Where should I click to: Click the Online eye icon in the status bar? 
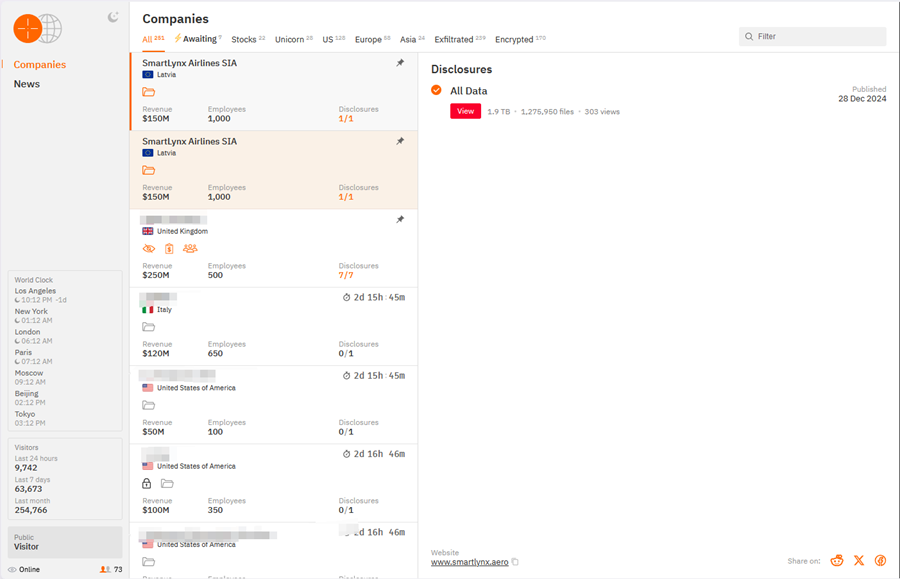point(12,570)
